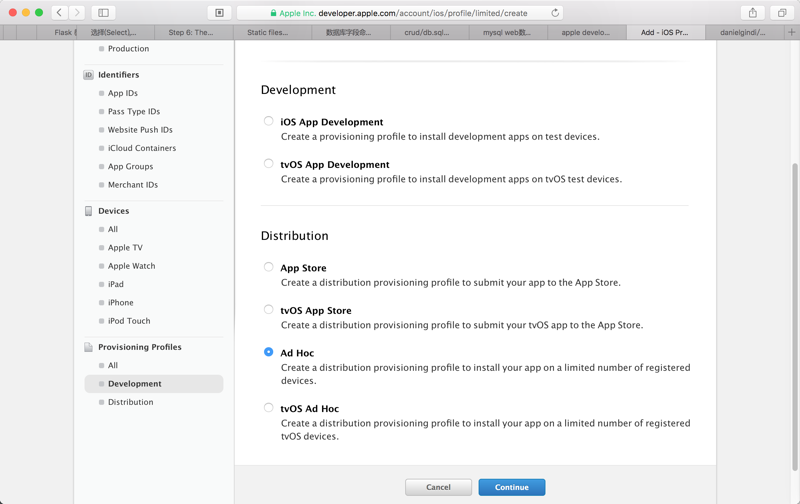Choose the tvOS Ad Hoc radio option
Image resolution: width=800 pixels, height=504 pixels.
pos(268,408)
